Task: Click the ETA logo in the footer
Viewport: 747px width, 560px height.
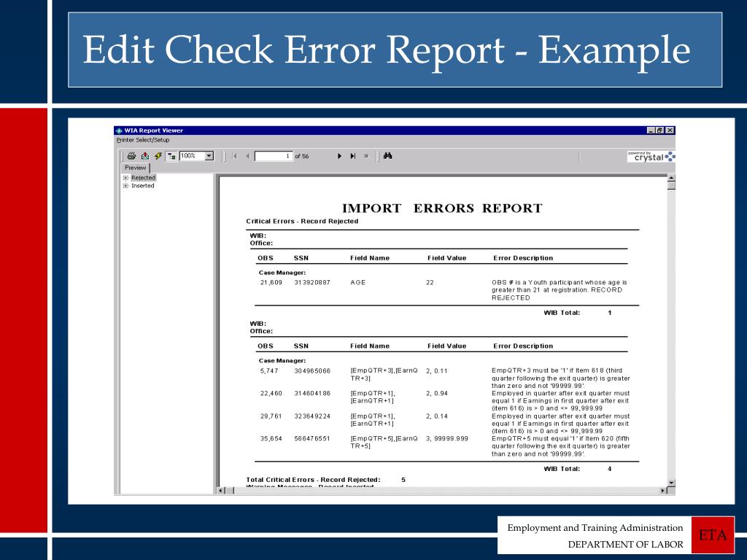Action: 712,535
